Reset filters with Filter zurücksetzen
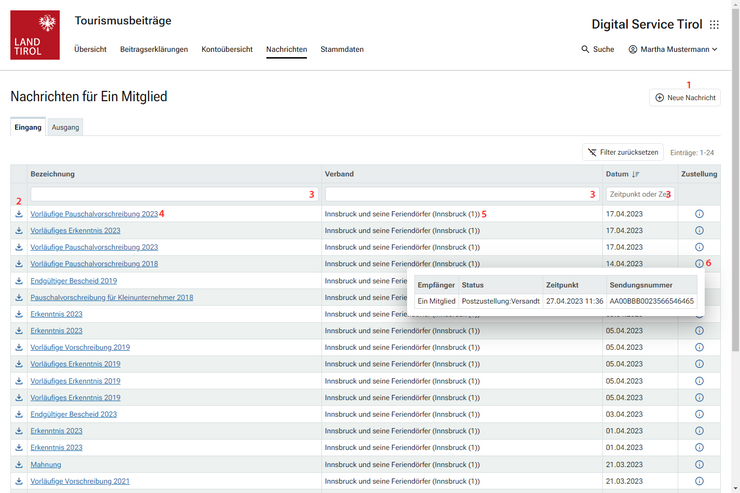 point(622,152)
